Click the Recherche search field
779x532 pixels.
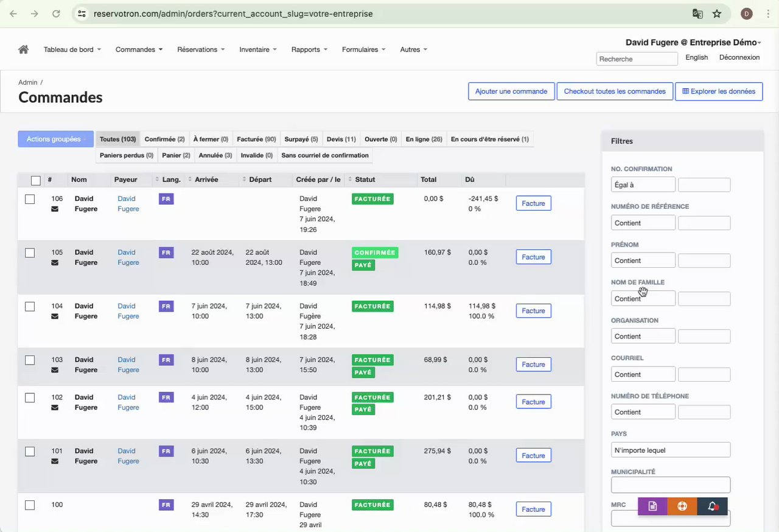637,59
